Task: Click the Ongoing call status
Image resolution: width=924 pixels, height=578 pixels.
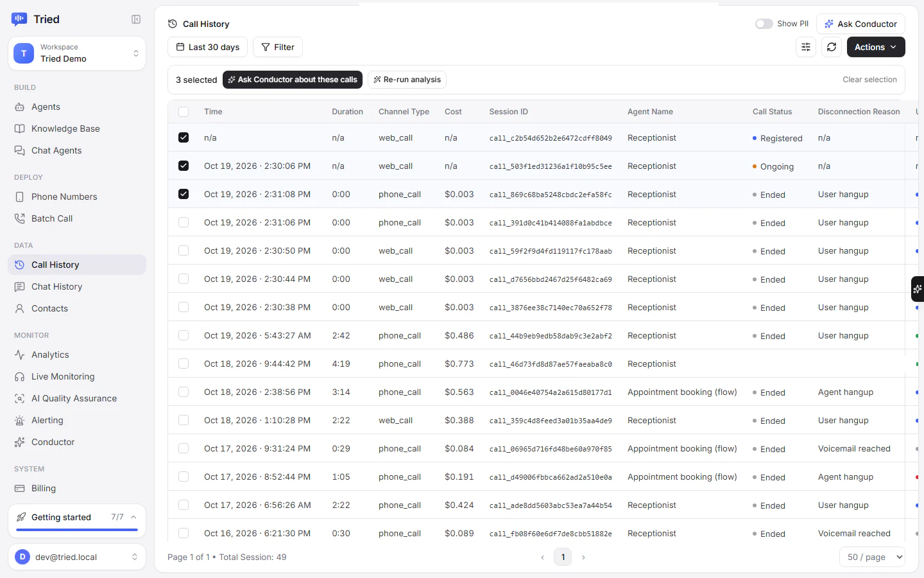Action: (x=773, y=166)
